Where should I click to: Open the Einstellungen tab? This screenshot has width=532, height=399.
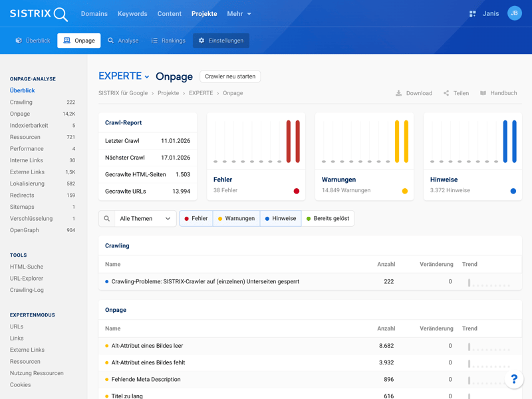[221, 41]
